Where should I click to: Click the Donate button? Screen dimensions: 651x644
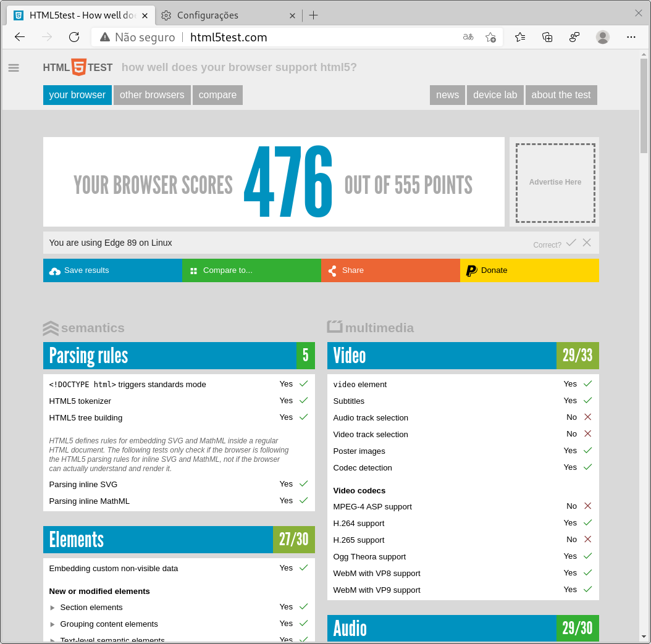click(530, 270)
